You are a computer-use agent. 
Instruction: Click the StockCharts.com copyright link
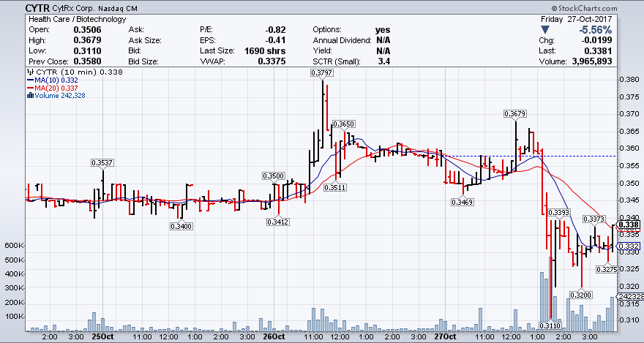tap(604, 8)
